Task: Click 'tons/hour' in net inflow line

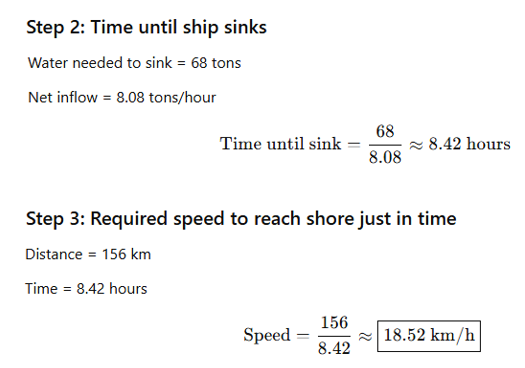Action: point(182,98)
